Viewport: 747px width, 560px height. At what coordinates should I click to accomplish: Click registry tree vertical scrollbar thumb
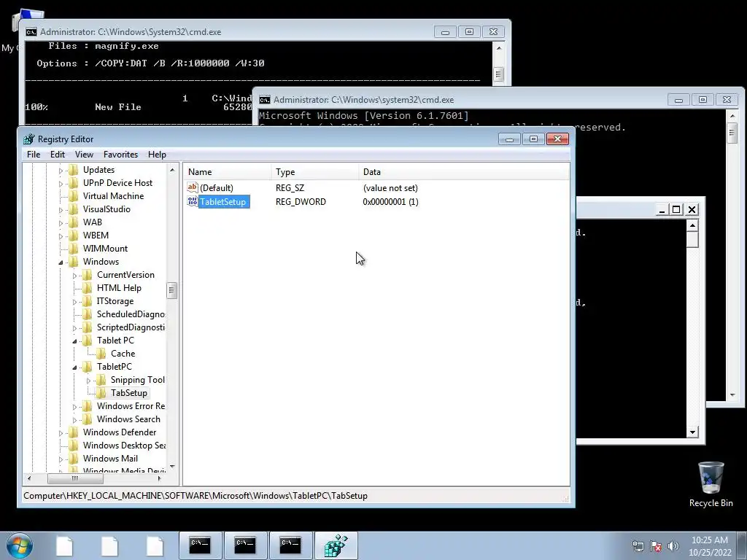(172, 290)
